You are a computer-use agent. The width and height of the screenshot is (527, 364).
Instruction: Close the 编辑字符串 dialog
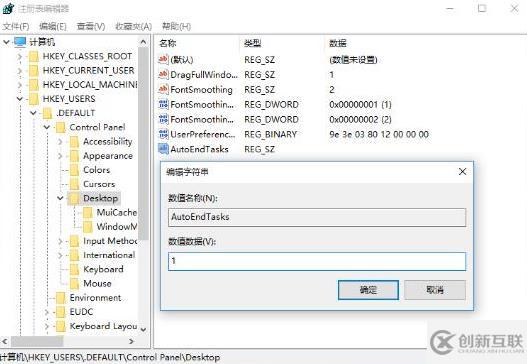pos(462,172)
